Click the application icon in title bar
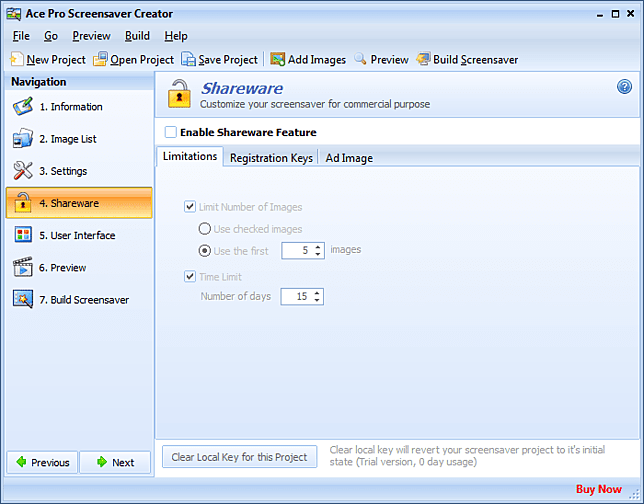 coord(14,14)
